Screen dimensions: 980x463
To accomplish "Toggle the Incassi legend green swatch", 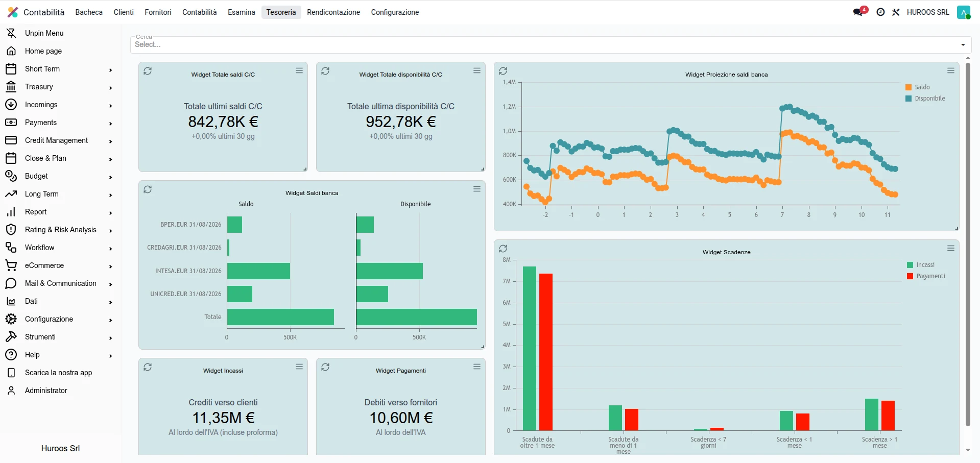I will tap(910, 265).
